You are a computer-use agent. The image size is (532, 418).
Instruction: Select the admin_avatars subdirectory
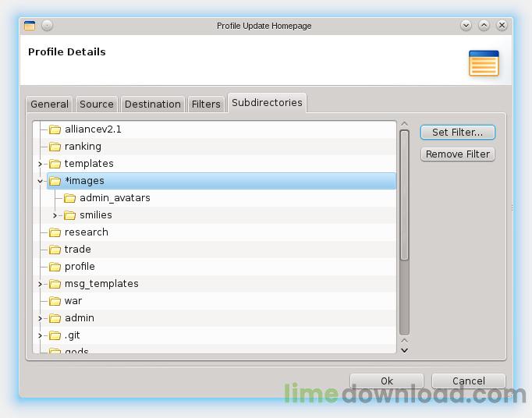(115, 198)
